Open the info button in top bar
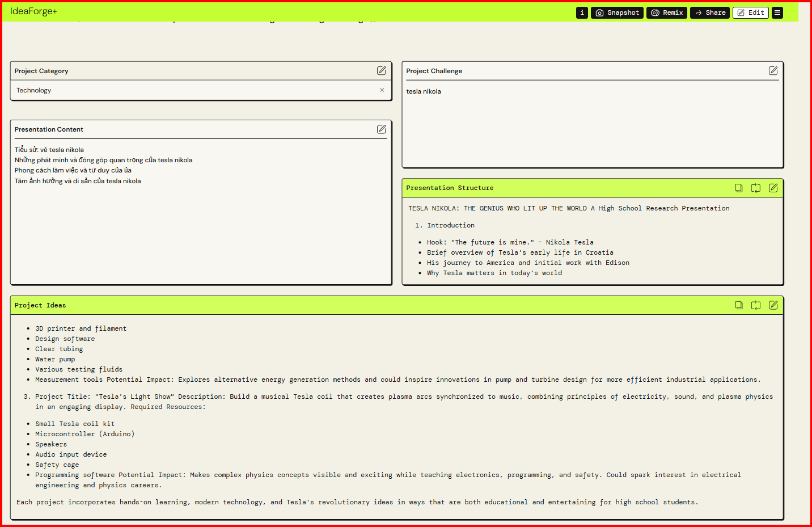Viewport: 812px width, 527px height. 582,12
